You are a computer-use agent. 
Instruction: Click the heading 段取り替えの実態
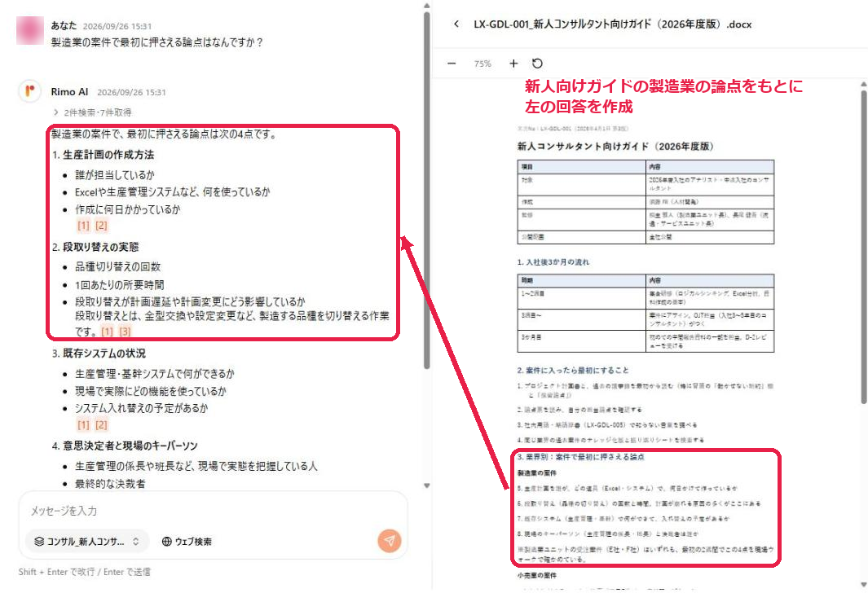[101, 247]
